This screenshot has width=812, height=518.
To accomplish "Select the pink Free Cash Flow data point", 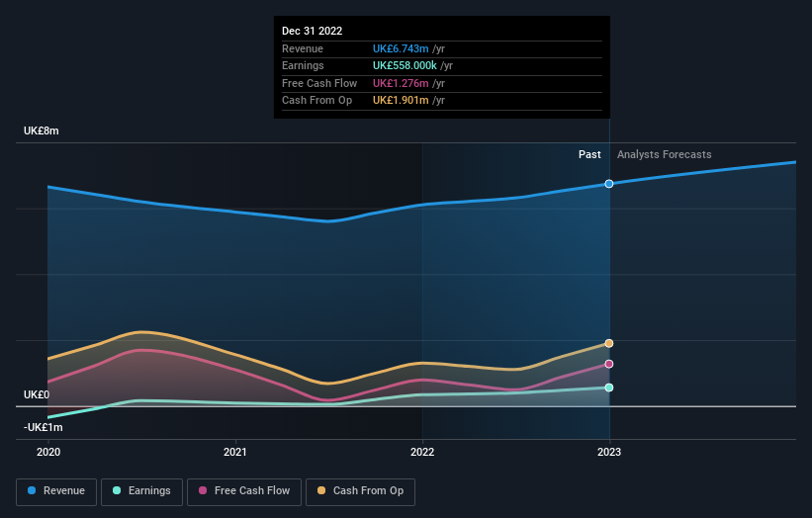I will [x=609, y=364].
